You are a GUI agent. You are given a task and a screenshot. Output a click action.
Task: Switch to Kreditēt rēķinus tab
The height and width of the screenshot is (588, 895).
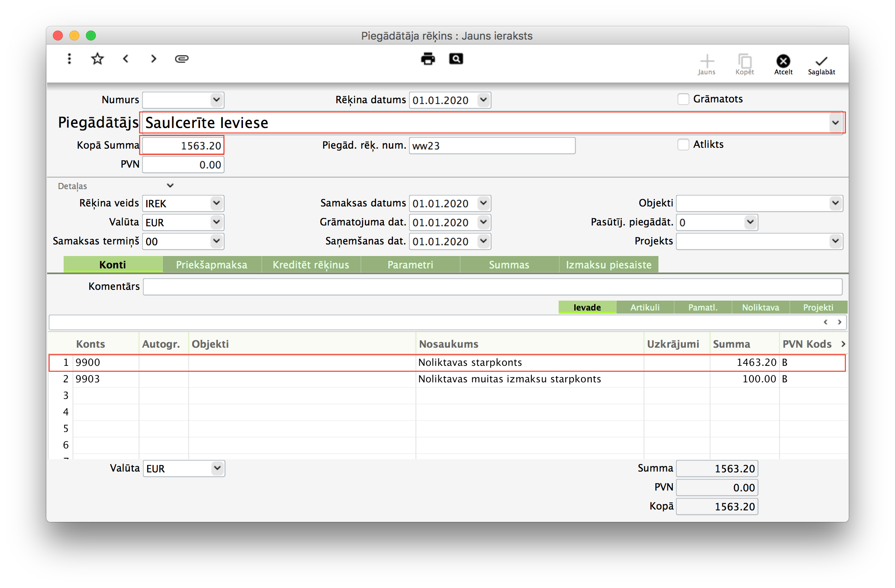(311, 265)
